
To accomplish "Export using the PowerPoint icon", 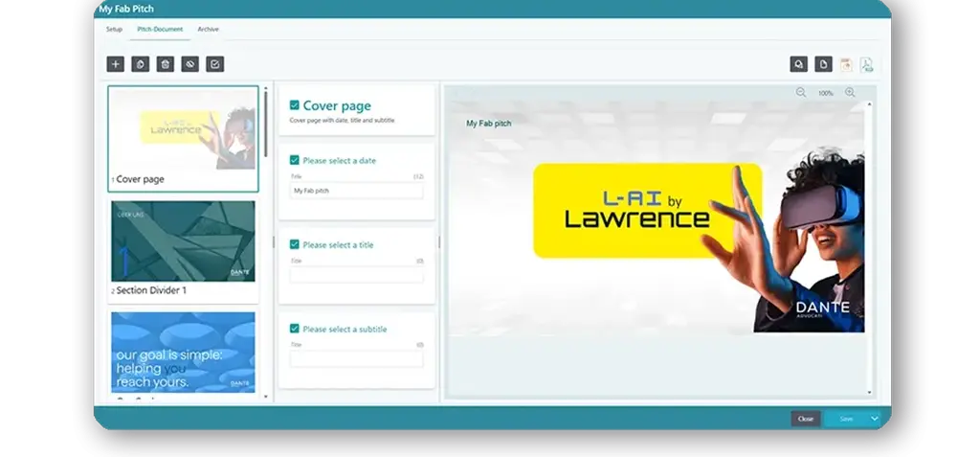I will (x=845, y=64).
